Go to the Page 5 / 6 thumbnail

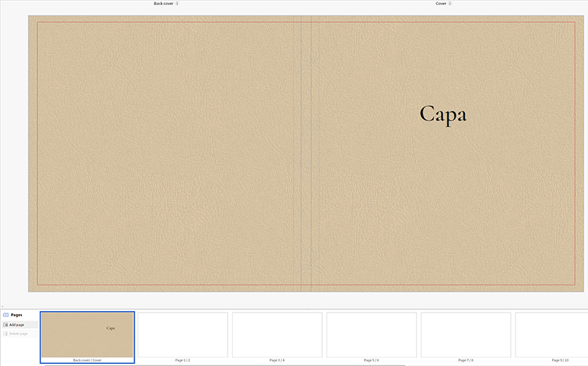[x=371, y=335]
